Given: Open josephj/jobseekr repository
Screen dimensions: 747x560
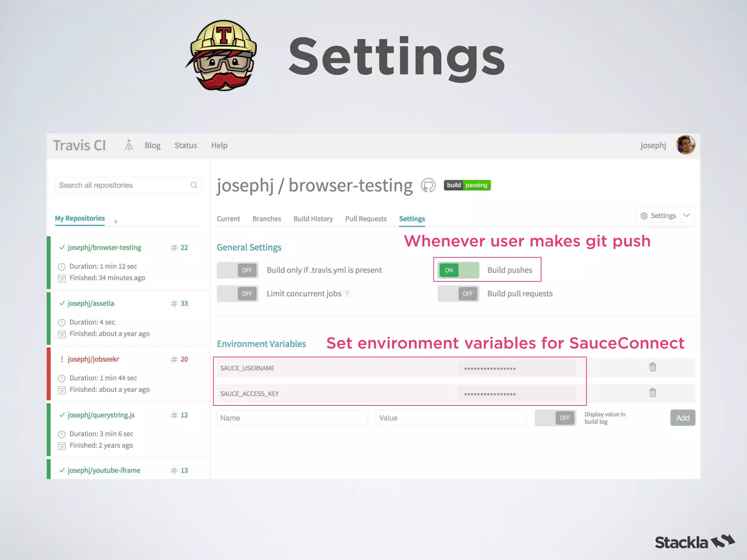Looking at the screenshot, I should 93,359.
